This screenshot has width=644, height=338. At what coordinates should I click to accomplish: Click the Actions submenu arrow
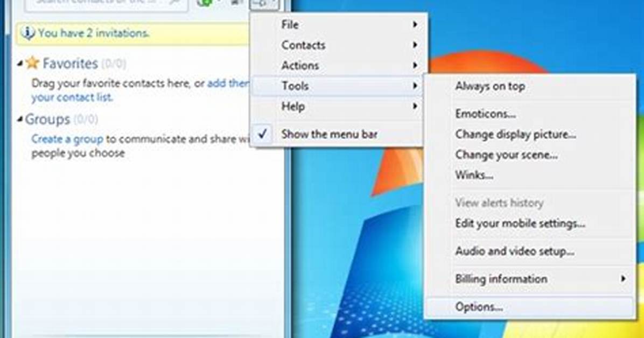415,65
